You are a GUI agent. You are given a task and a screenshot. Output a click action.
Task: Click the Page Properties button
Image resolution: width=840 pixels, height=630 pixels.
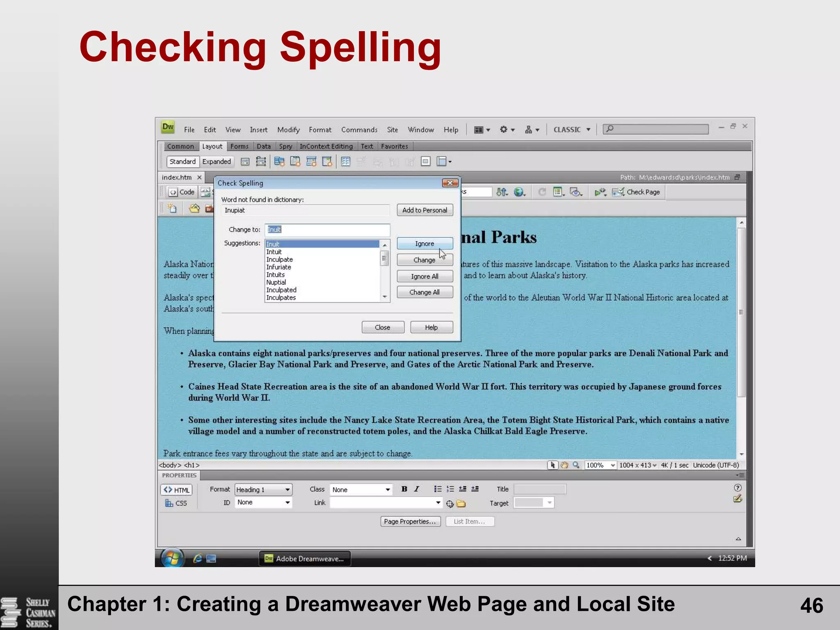click(411, 521)
